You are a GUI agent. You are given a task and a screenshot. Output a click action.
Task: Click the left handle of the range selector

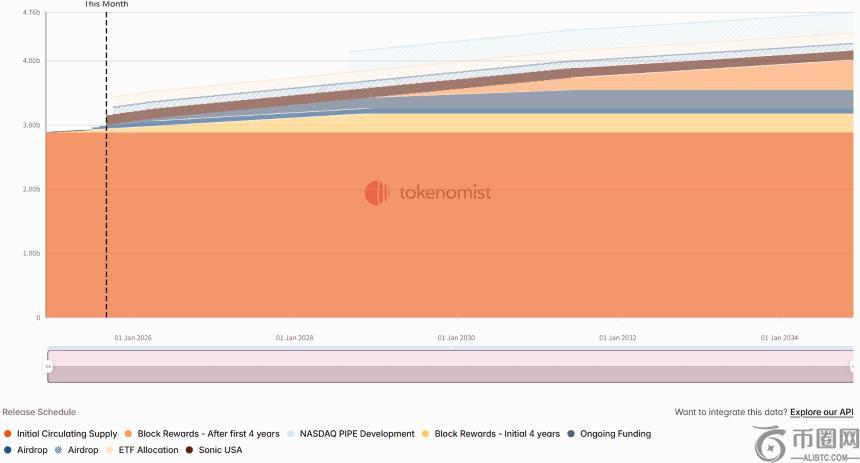click(x=48, y=366)
